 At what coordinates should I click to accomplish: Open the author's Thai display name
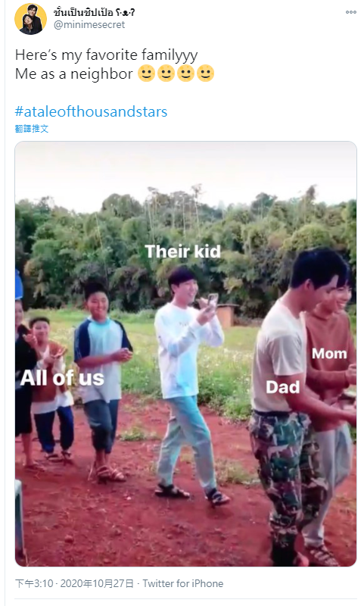point(94,12)
